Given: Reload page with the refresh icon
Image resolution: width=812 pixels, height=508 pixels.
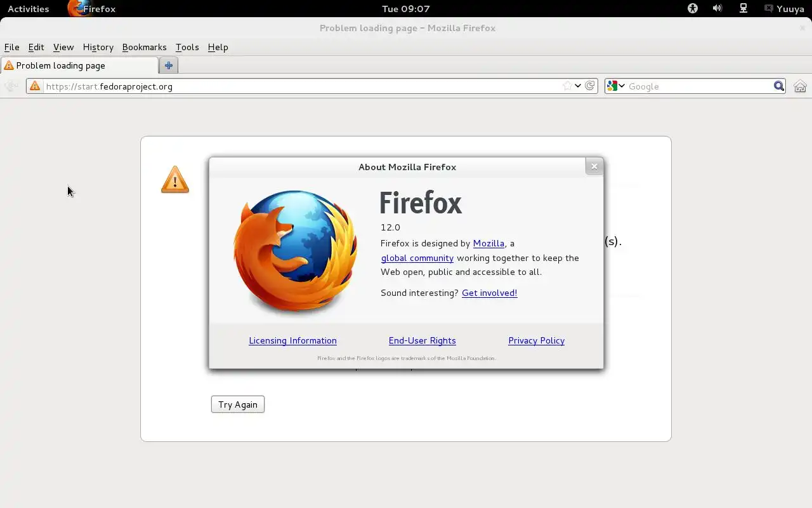Looking at the screenshot, I should pyautogui.click(x=590, y=86).
